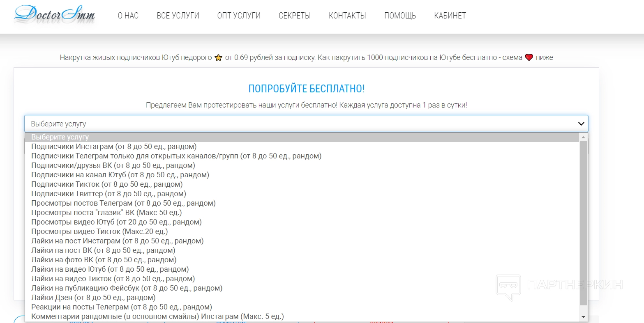The image size is (644, 323).
Task: Choose 'Просмотры видео Тикток (Макс.20 ед.)'
Action: coord(302,231)
